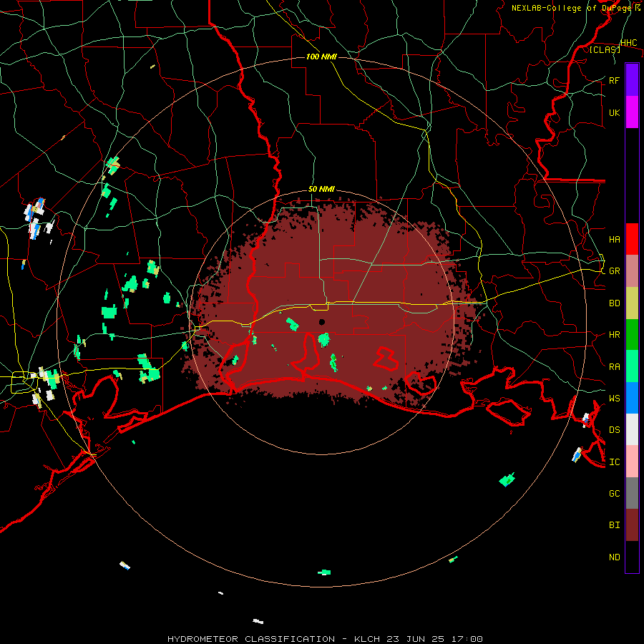Click the Hydrometeor Classification KLCH title caption

pos(325,639)
